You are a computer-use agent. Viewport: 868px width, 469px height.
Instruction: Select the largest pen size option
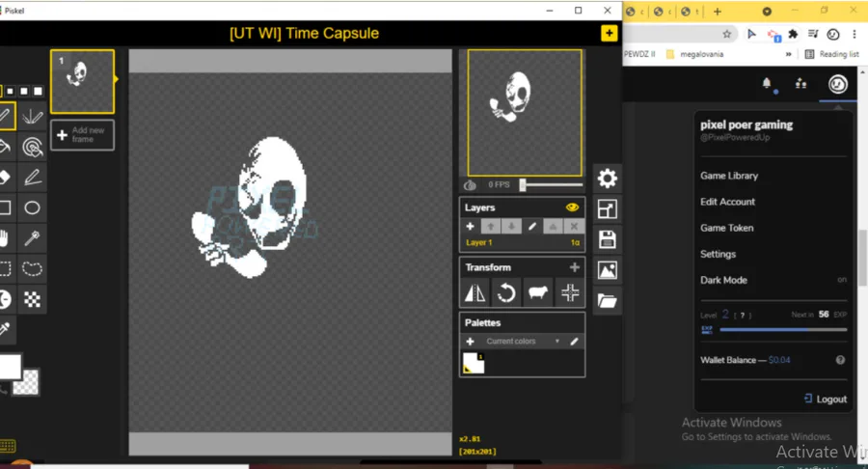pos(38,91)
